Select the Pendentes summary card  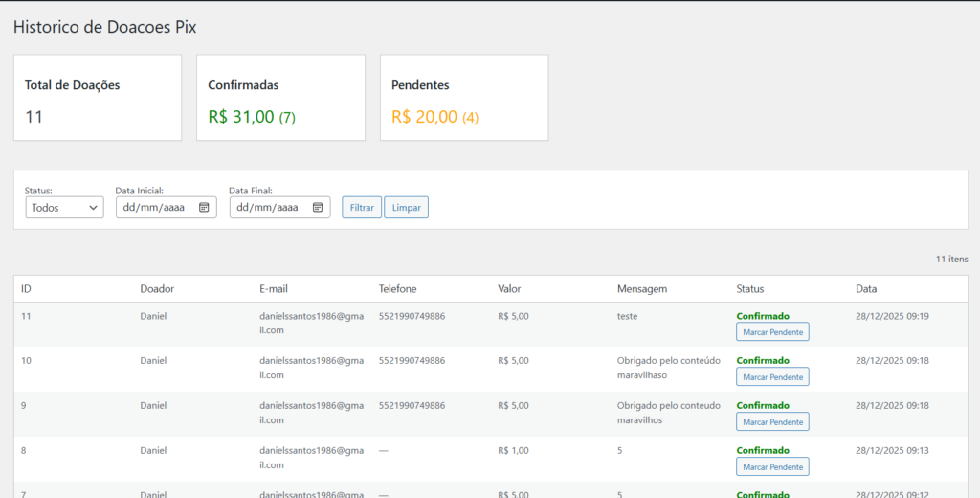[464, 98]
